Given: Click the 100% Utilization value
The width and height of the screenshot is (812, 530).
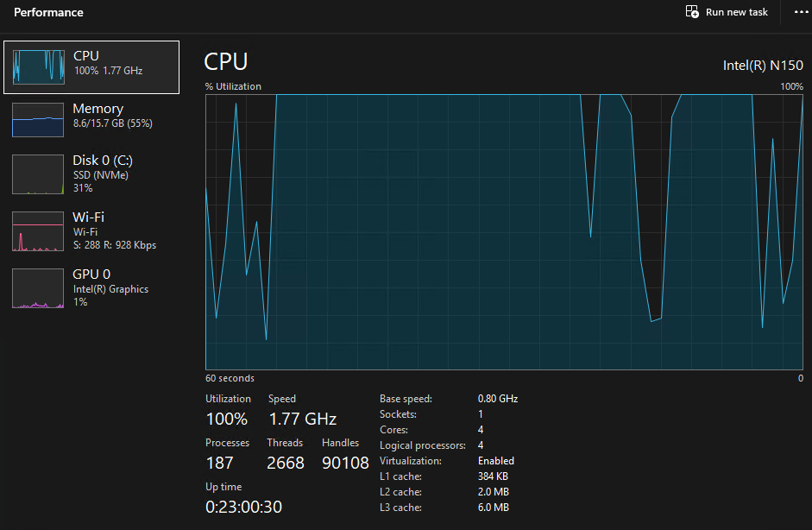Looking at the screenshot, I should coord(227,419).
